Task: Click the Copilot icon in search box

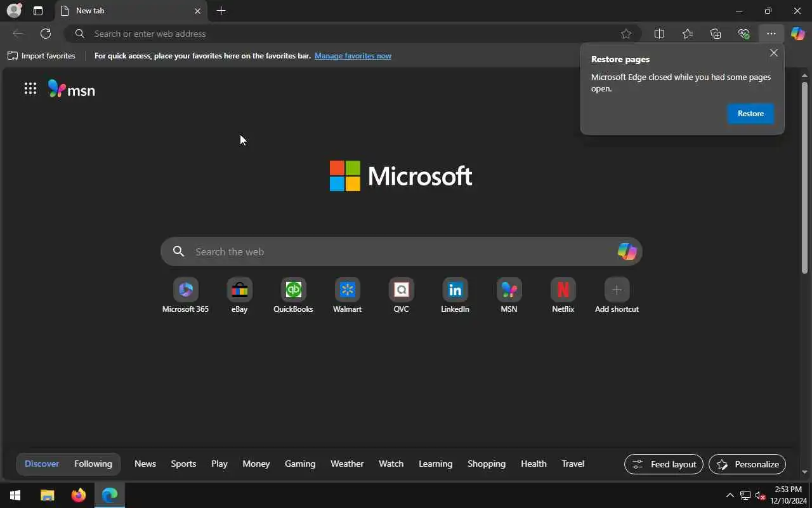Action: point(627,251)
